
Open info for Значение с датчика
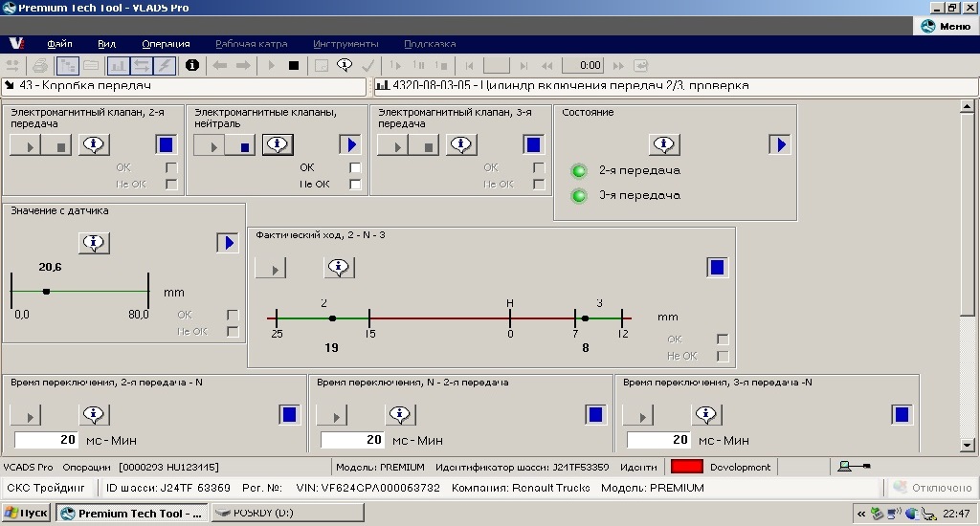(94, 243)
